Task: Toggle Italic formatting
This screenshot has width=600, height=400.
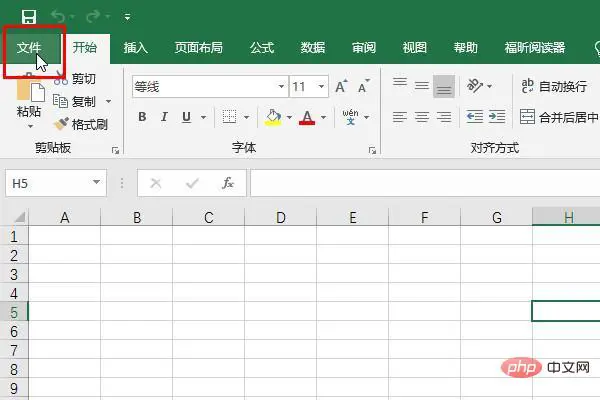Action: tap(164, 117)
